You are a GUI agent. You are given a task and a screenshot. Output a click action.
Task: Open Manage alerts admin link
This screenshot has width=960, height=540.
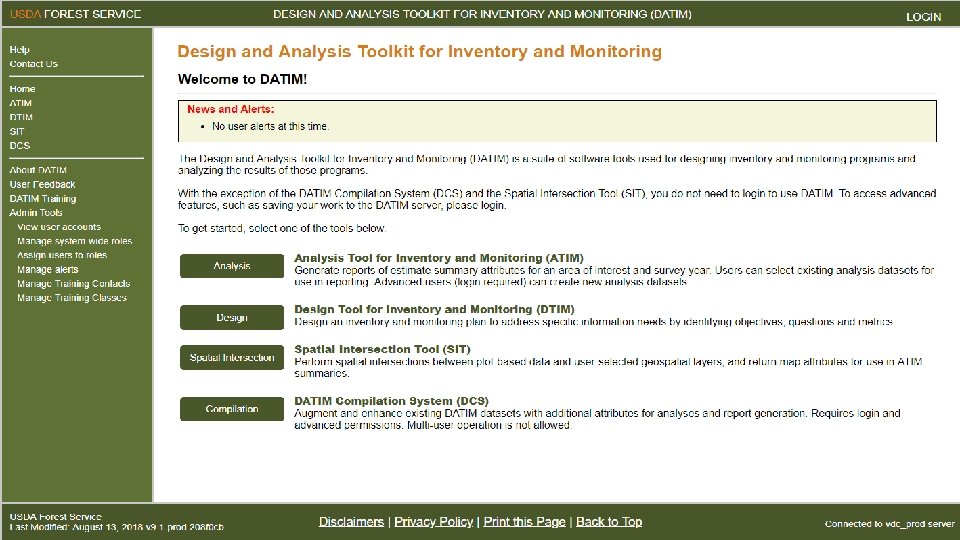coord(48,269)
